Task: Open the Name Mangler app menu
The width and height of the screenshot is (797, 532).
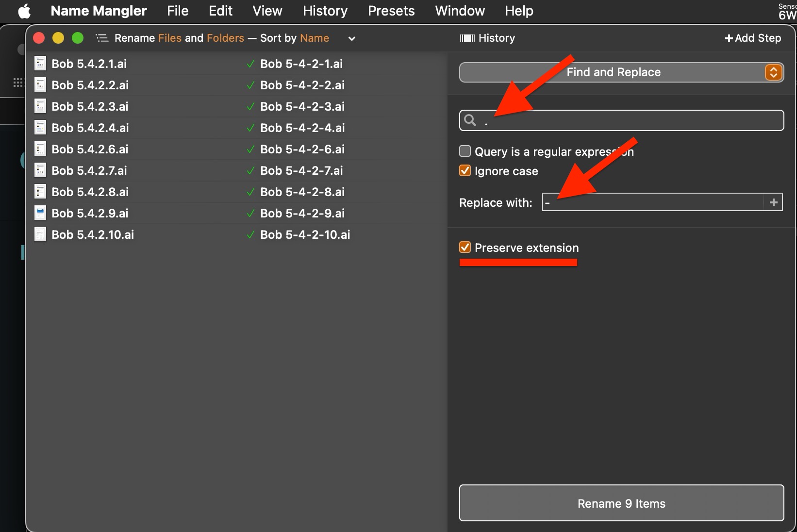Action: (x=99, y=11)
